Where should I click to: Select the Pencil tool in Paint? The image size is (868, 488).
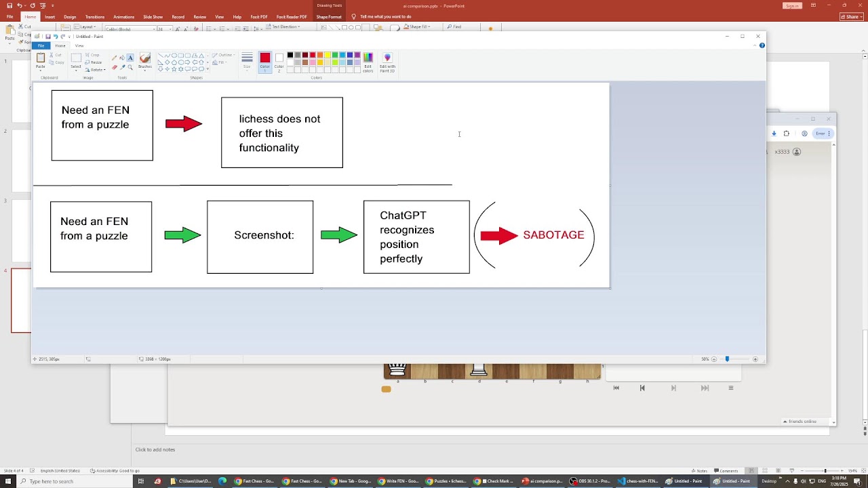coord(114,58)
